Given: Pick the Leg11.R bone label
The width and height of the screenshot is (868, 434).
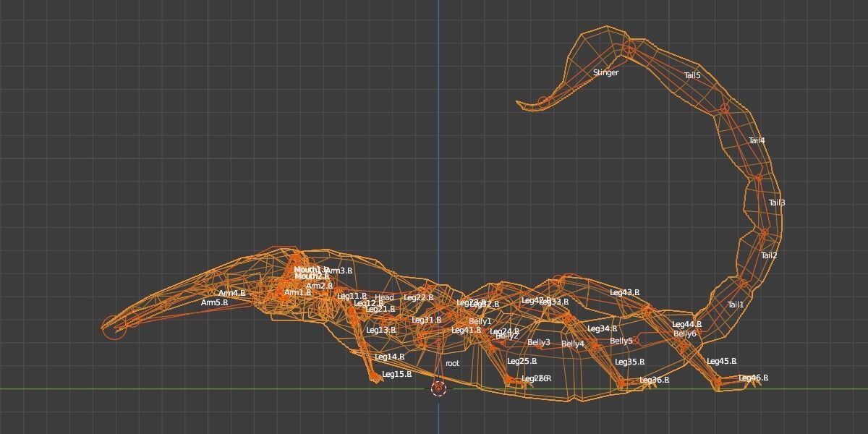Looking at the screenshot, I should pyautogui.click(x=352, y=296).
